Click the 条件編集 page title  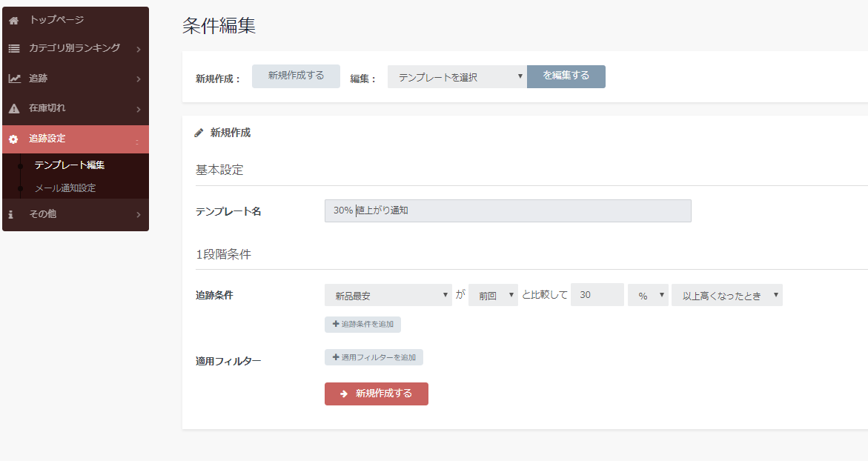coord(219,26)
